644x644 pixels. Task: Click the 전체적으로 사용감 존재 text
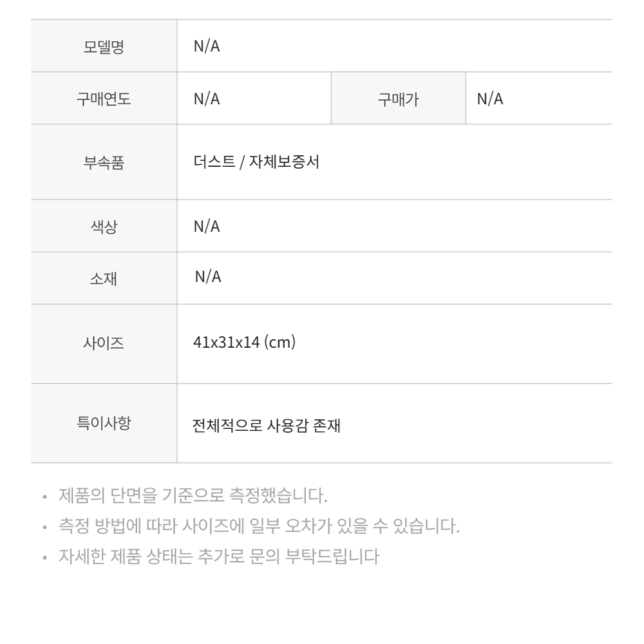tap(266, 426)
